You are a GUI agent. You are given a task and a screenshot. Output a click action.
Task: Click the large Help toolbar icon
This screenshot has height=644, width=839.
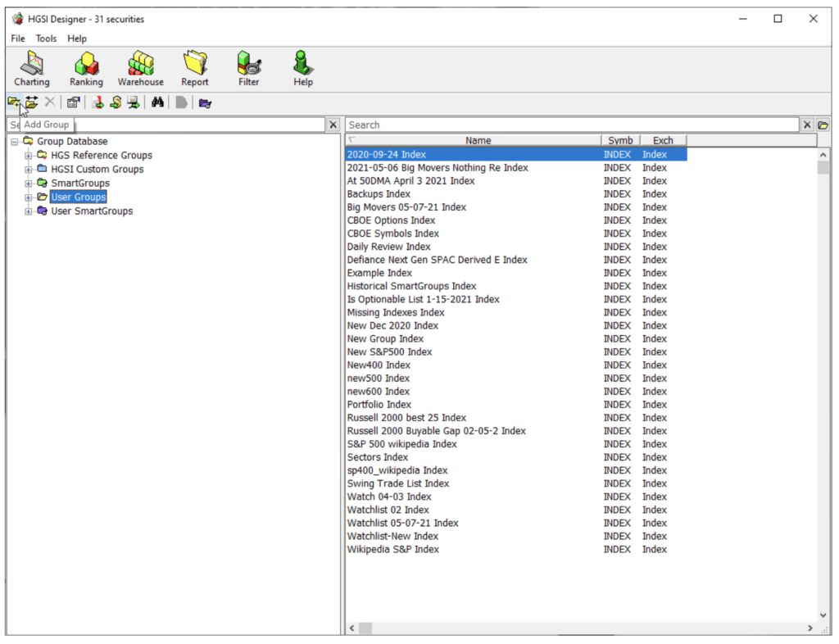[x=303, y=68]
